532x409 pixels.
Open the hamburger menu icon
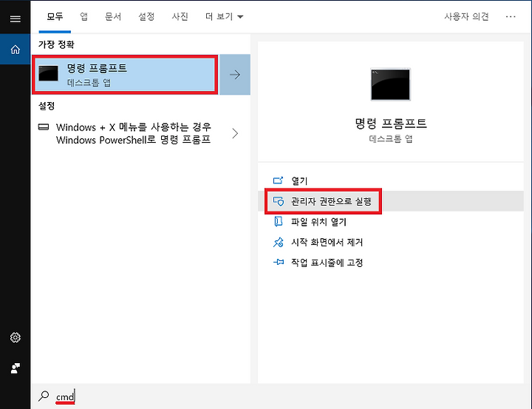pyautogui.click(x=16, y=18)
